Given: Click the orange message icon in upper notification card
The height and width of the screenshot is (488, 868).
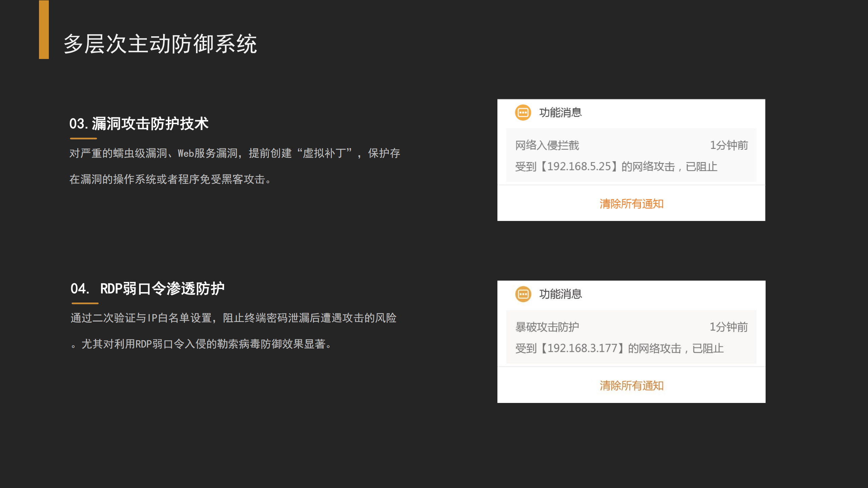Looking at the screenshot, I should (523, 113).
